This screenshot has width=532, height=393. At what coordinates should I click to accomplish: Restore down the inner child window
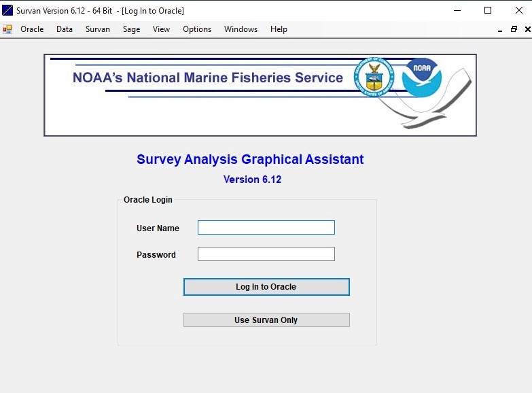point(514,29)
